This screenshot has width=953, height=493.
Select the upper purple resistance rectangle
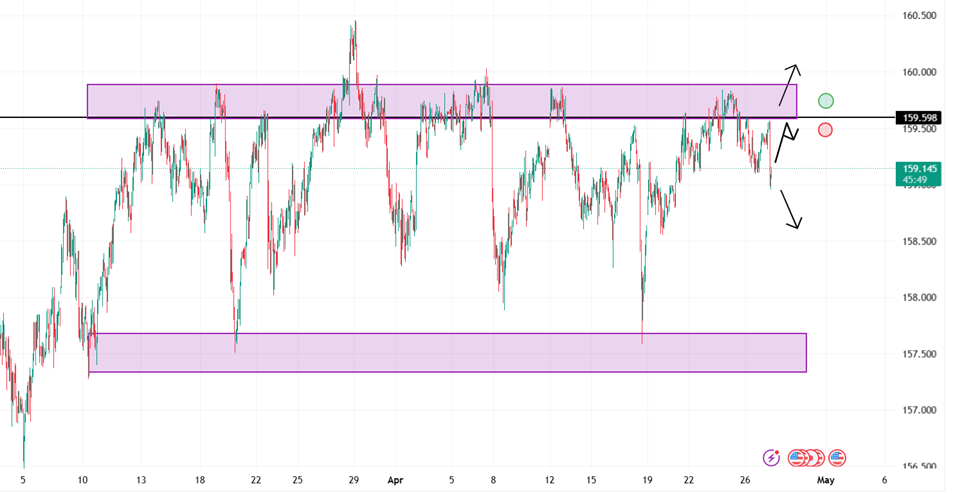click(441, 101)
